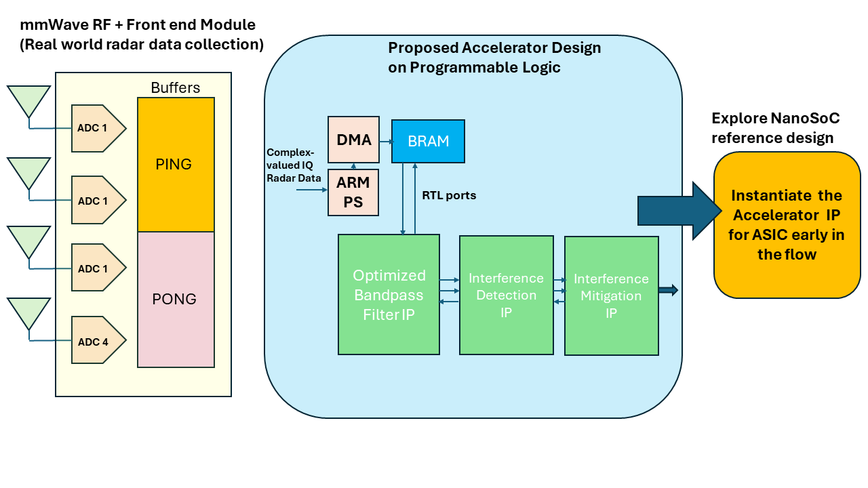Click the DMA block
Screen dimensions: 868x488
355,140
